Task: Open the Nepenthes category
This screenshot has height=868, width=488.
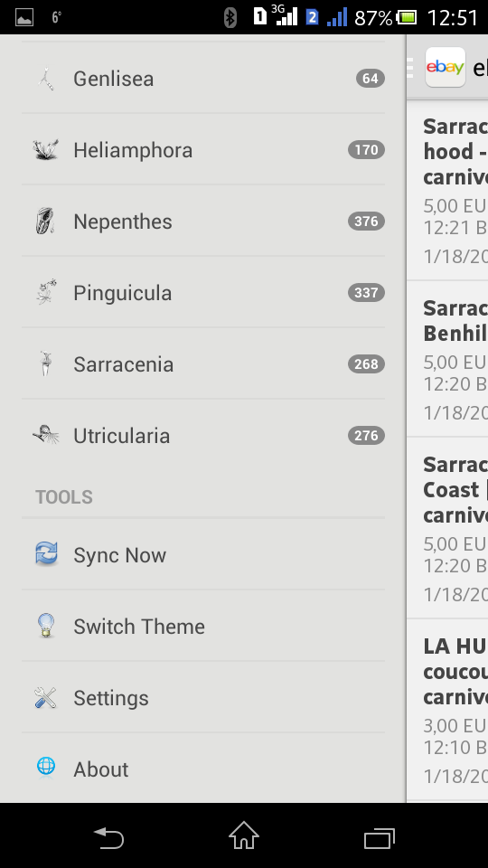Action: tap(203, 221)
